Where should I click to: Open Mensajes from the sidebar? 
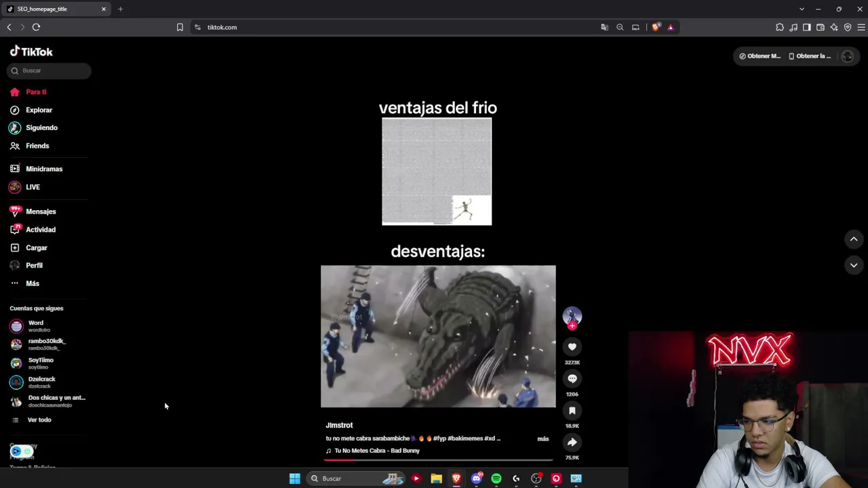click(x=33, y=211)
